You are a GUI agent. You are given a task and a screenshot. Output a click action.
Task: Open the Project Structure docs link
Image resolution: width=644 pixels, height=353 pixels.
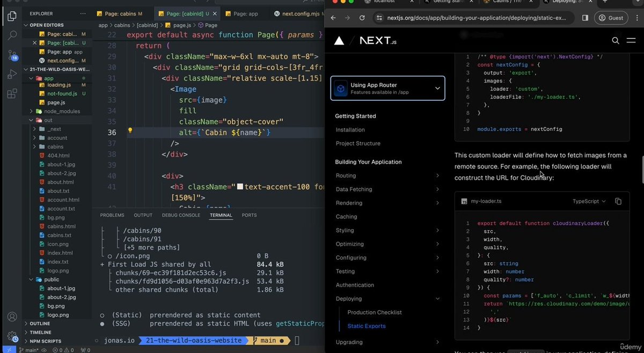click(x=358, y=143)
